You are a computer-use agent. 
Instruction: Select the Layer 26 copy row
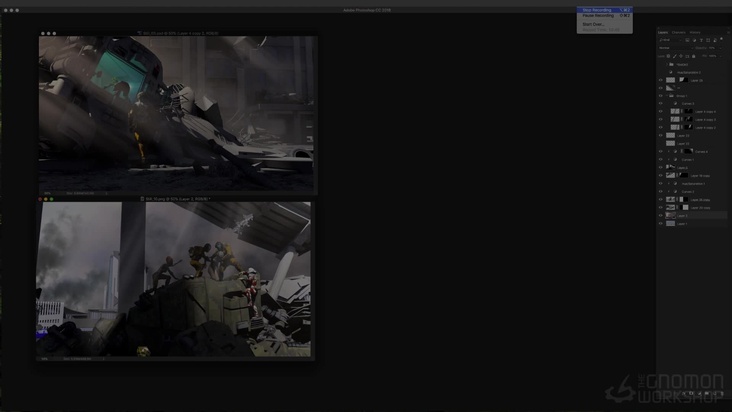click(692, 199)
